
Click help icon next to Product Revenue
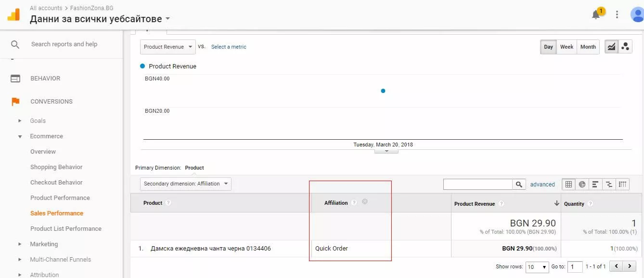501,204
